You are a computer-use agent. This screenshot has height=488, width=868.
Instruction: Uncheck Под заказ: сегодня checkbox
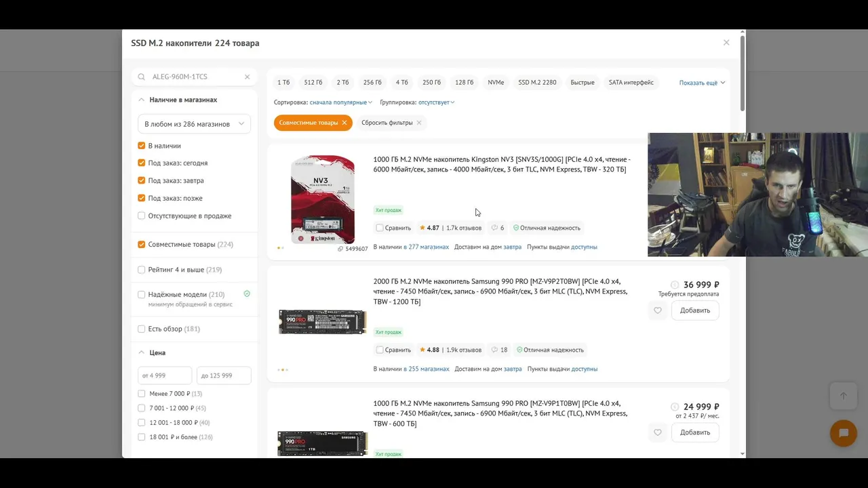click(x=142, y=163)
